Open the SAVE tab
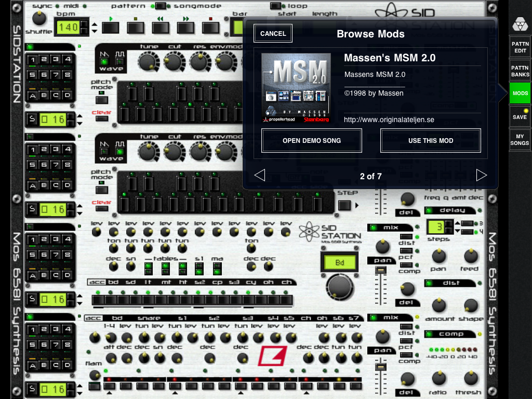Viewport: 532px width, 399px height. 520,117
